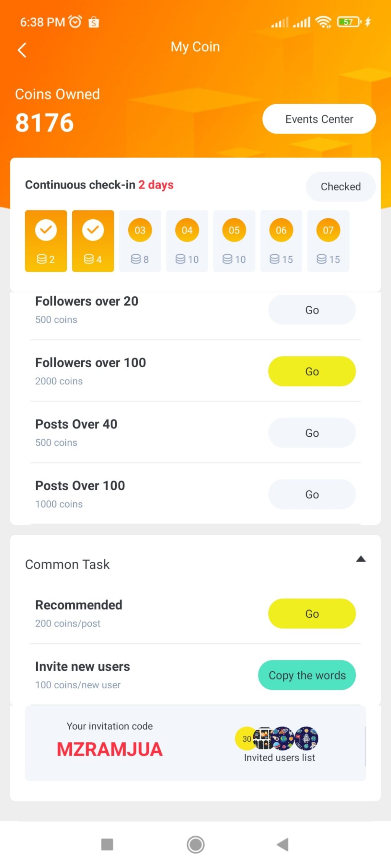Tap the day 03 check-in coin icon
The image size is (391, 868).
click(x=140, y=230)
